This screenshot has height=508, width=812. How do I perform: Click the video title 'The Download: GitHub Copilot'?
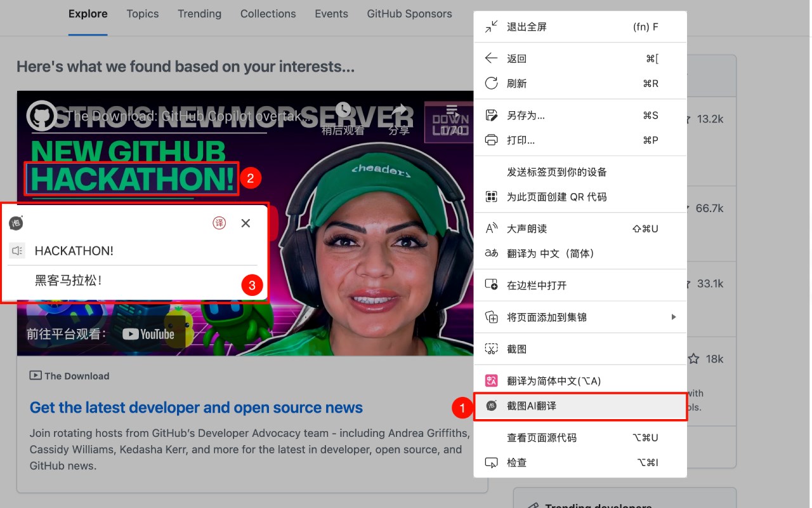tap(189, 116)
